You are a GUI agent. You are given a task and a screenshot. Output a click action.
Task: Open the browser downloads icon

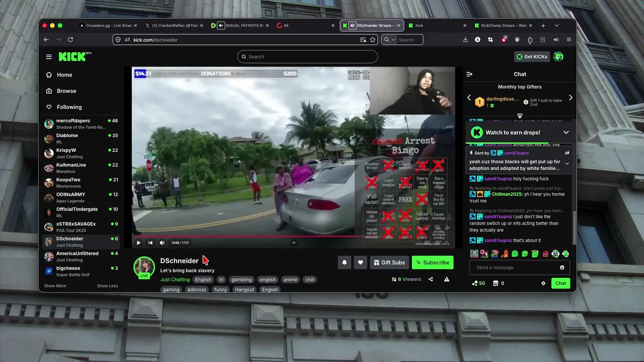[465, 40]
